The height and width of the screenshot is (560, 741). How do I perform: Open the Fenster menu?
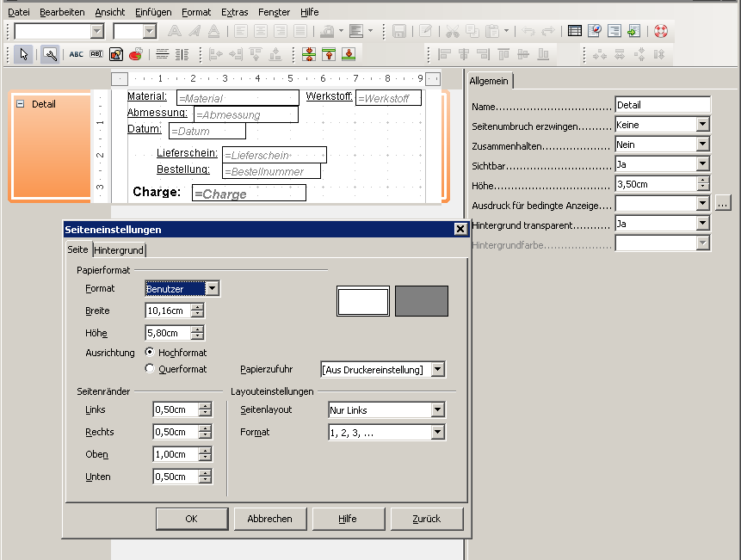coord(274,12)
